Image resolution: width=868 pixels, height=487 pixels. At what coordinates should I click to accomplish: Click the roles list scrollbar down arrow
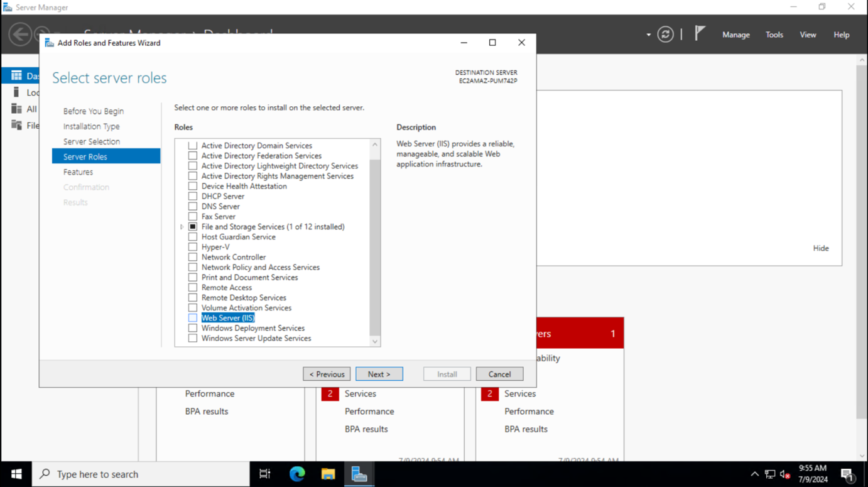pyautogui.click(x=375, y=341)
